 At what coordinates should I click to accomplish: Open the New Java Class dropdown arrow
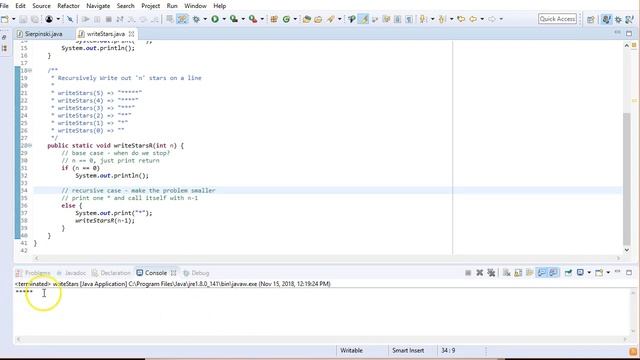(x=295, y=19)
